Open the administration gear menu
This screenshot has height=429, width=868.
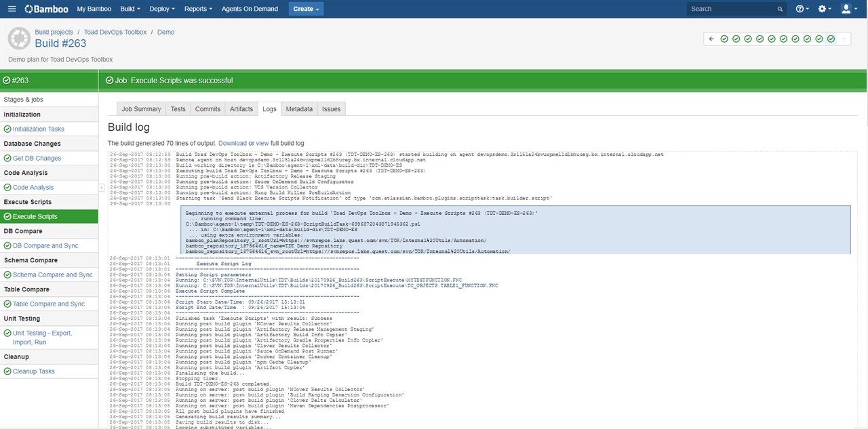point(825,9)
